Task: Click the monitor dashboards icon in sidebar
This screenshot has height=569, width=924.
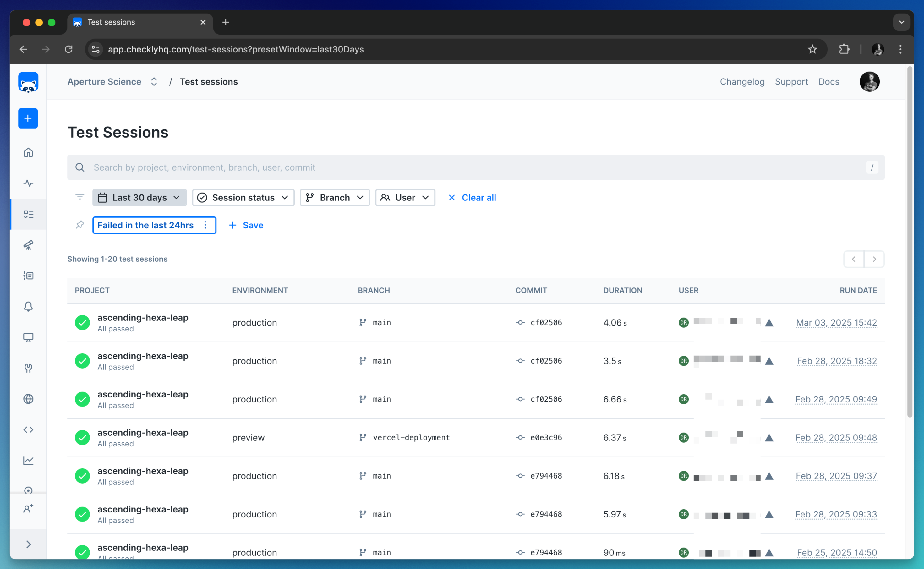Action: click(x=28, y=337)
